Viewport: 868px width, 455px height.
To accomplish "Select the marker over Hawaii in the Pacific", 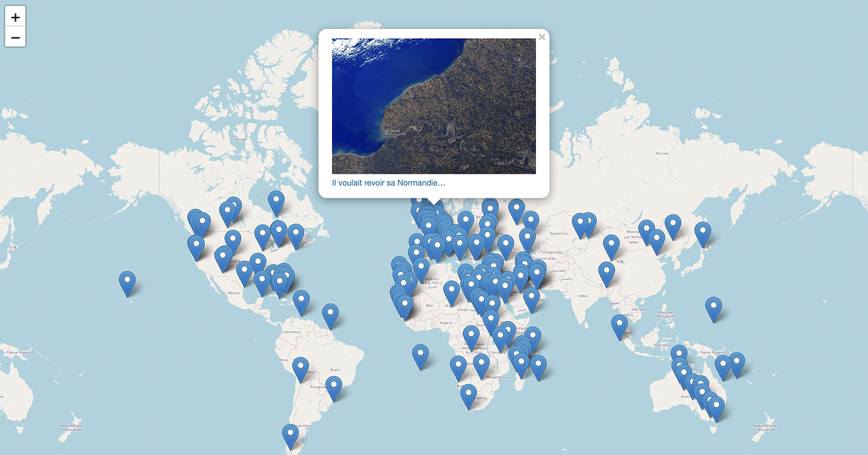I will (127, 282).
